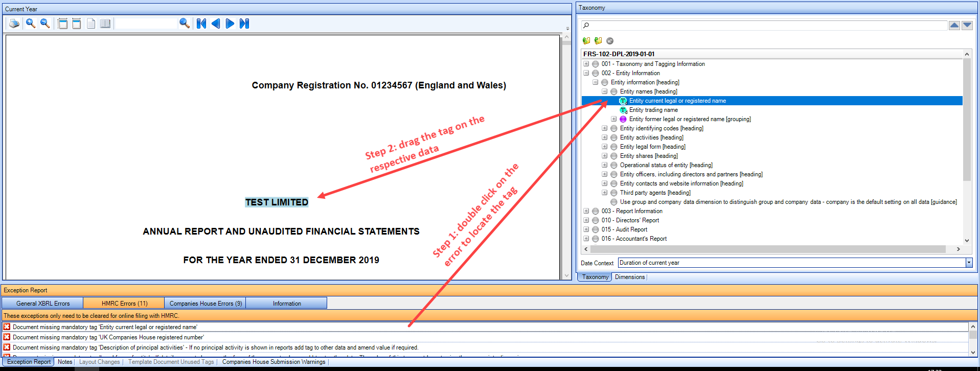This screenshot has height=371, width=980.
Task: Open the Layout Changes bottom tab
Action: [100, 362]
